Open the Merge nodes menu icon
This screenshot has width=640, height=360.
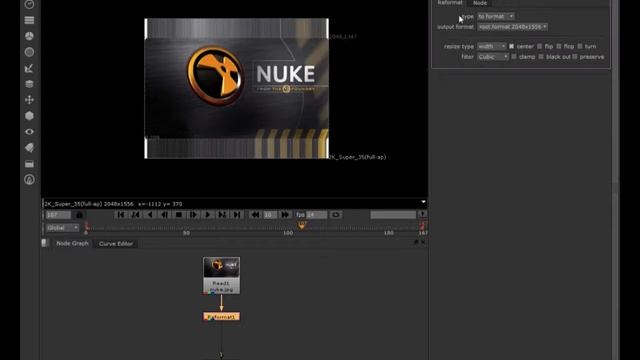pyautogui.click(x=29, y=84)
